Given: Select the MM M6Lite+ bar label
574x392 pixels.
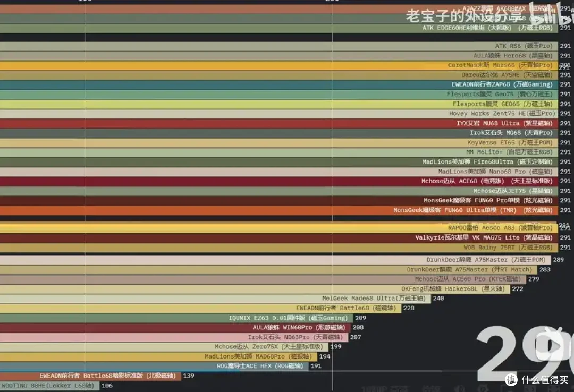Looking at the screenshot, I should coord(509,152).
